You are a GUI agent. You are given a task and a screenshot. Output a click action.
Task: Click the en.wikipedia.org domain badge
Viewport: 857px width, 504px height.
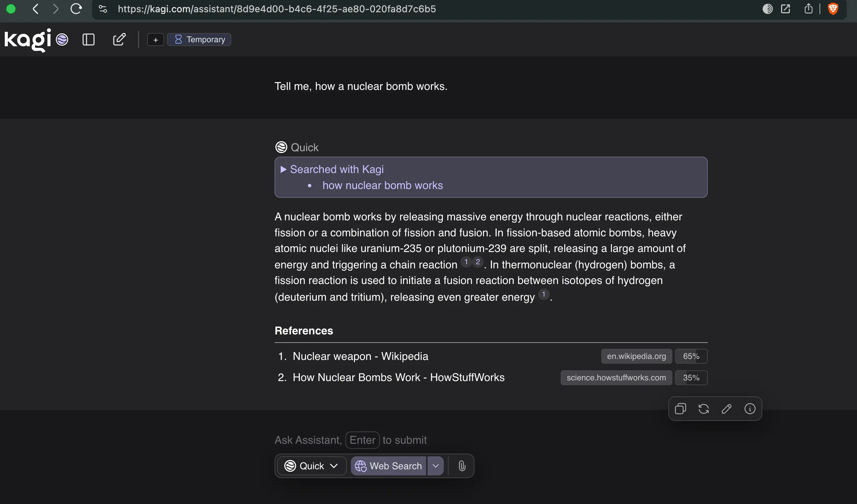click(x=636, y=356)
